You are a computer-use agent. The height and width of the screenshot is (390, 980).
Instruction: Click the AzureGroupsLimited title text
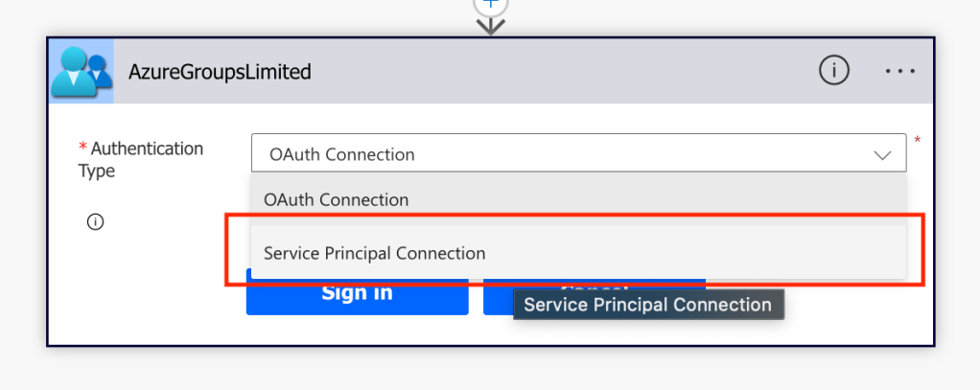coord(221,72)
